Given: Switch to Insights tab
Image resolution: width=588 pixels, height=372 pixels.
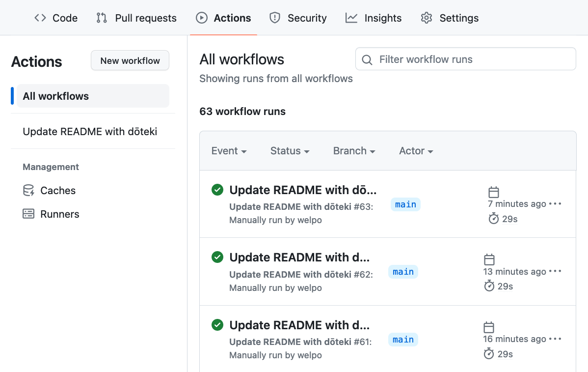Looking at the screenshot, I should (374, 18).
